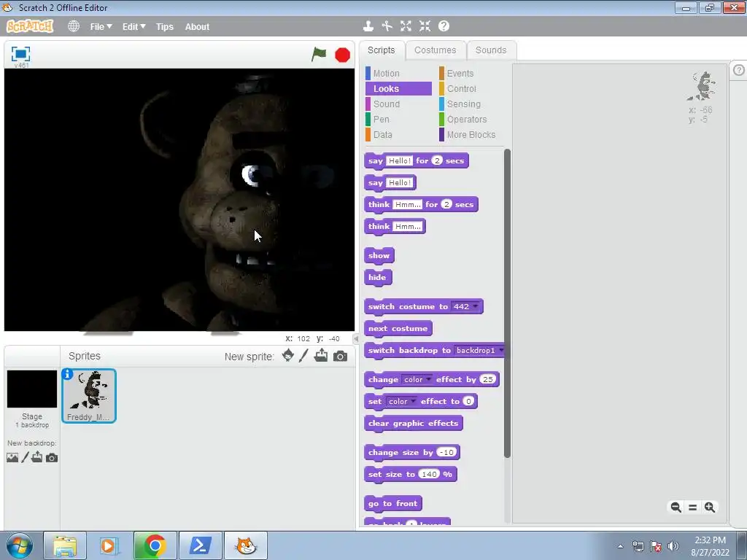The width and height of the screenshot is (747, 560).
Task: Select the Motion block category
Action: 398,74
